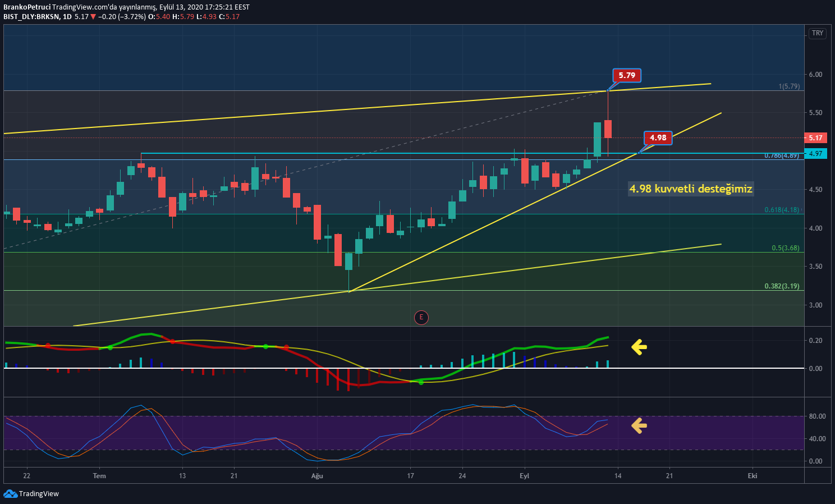The height and width of the screenshot is (504, 835).
Task: Select the red 4.98 price callout
Action: tap(658, 138)
